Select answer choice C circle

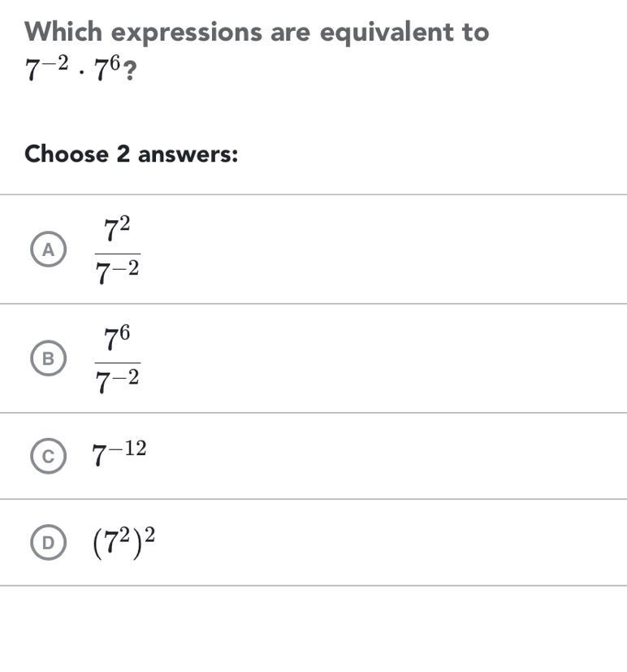[x=48, y=457]
